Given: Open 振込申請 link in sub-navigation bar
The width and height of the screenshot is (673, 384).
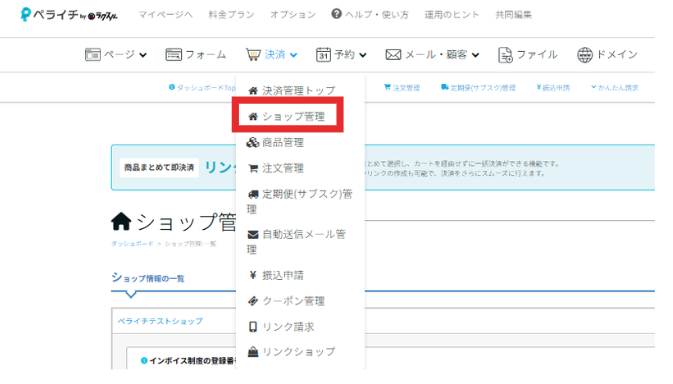Looking at the screenshot, I should (553, 88).
